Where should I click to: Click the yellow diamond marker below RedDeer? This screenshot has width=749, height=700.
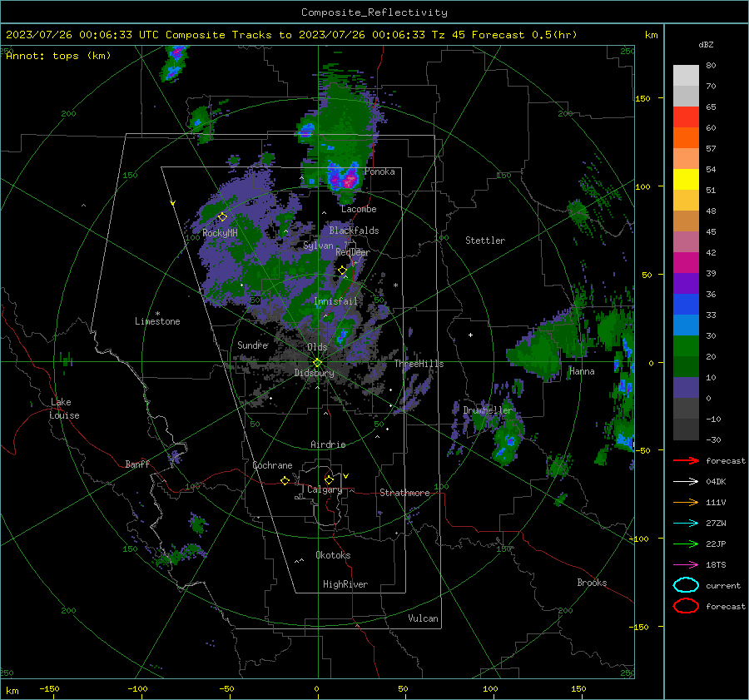(x=342, y=271)
